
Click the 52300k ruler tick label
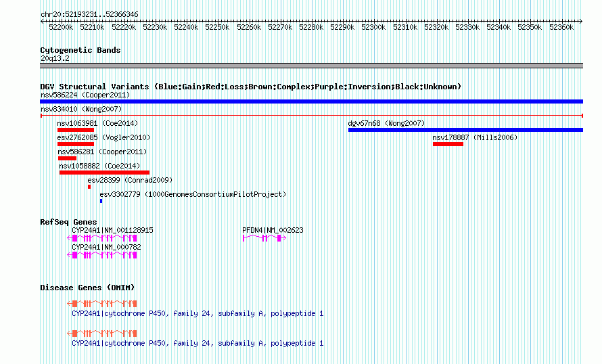tap(373, 27)
